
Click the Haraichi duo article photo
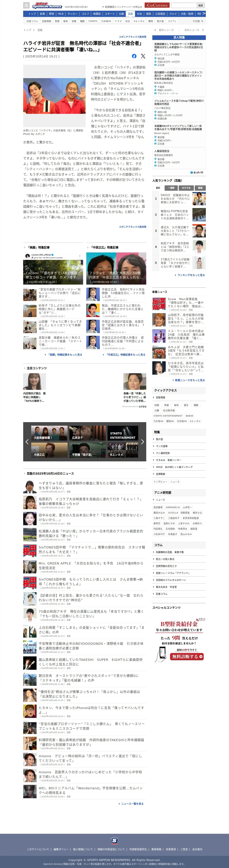[x=55, y=96]
